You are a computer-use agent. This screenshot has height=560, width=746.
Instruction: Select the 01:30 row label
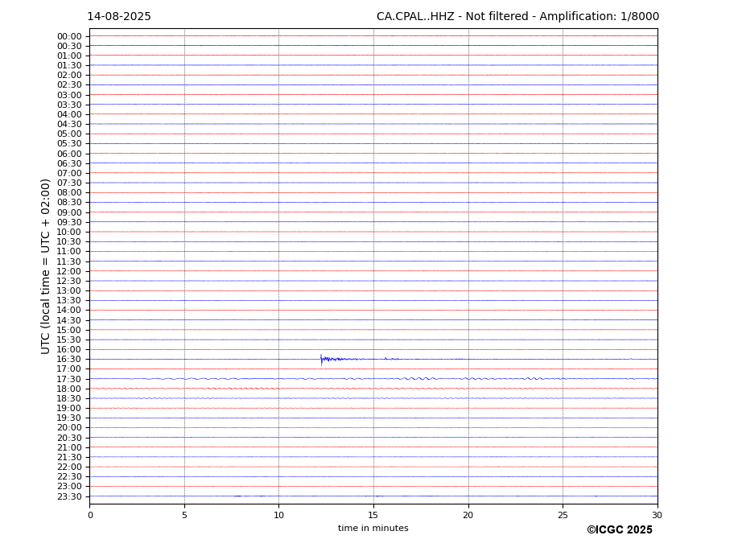69,66
